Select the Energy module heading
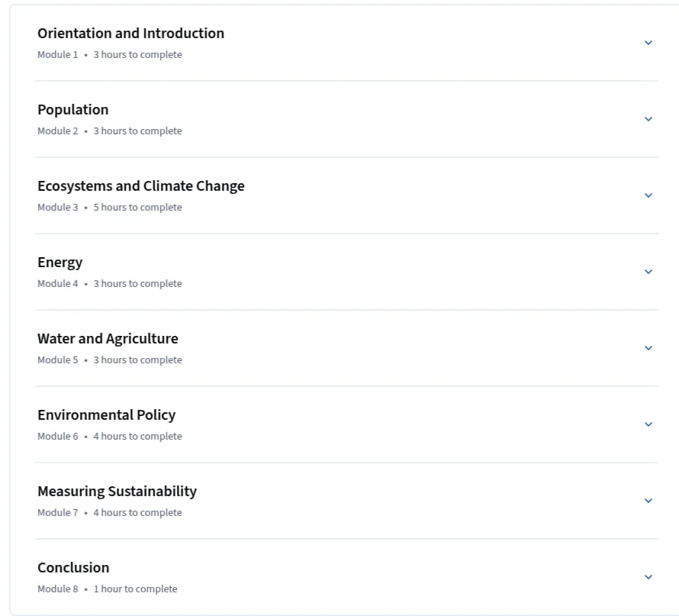This screenshot has width=679, height=616. pyautogui.click(x=60, y=263)
